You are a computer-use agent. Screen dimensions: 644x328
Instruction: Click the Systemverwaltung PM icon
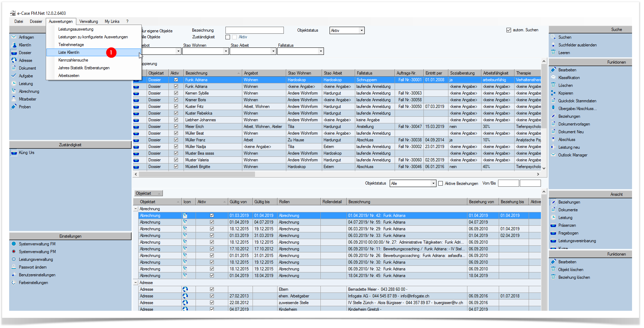(14, 251)
